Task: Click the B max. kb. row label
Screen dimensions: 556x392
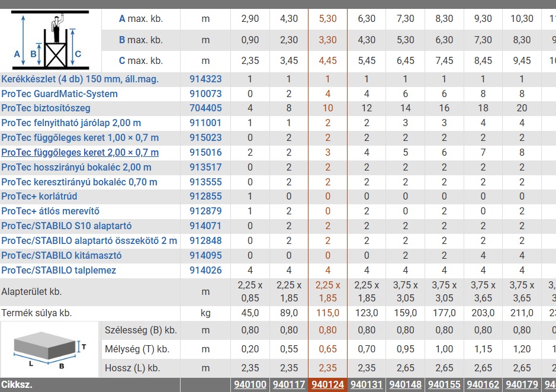Action: pos(141,40)
